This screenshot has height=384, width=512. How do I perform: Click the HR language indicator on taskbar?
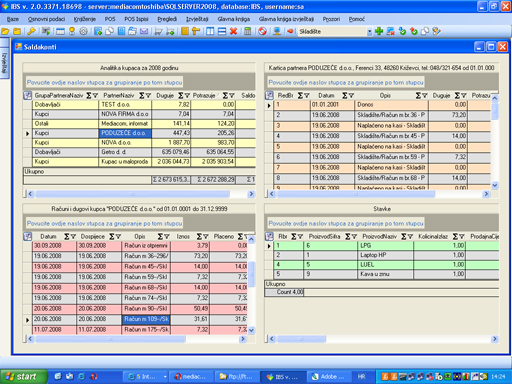(x=362, y=377)
